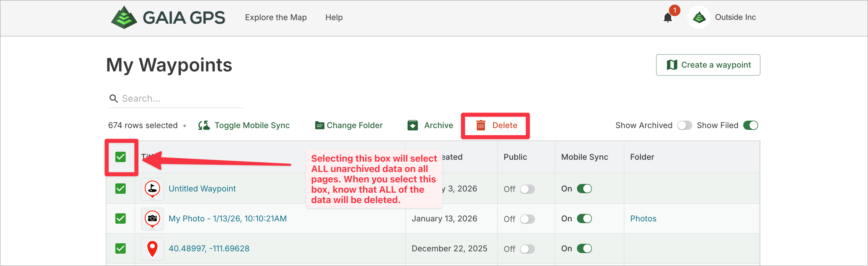The image size is (868, 266).
Task: Click the golf flag waypoint icon
Action: tap(152, 189)
